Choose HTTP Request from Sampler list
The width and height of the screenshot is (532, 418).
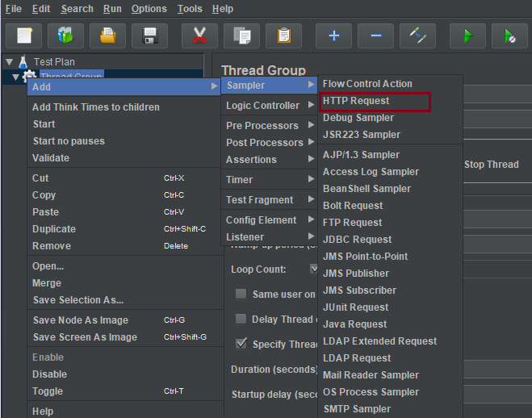356,101
